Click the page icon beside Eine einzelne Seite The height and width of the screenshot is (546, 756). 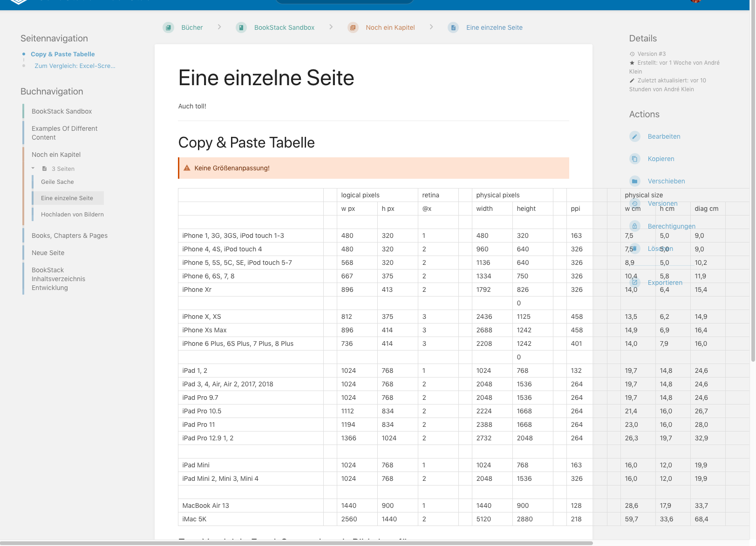coord(453,27)
